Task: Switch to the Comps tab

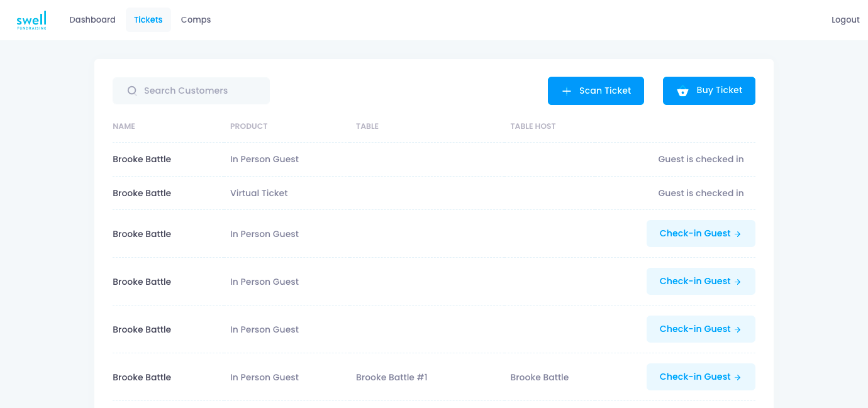Action: tap(196, 20)
